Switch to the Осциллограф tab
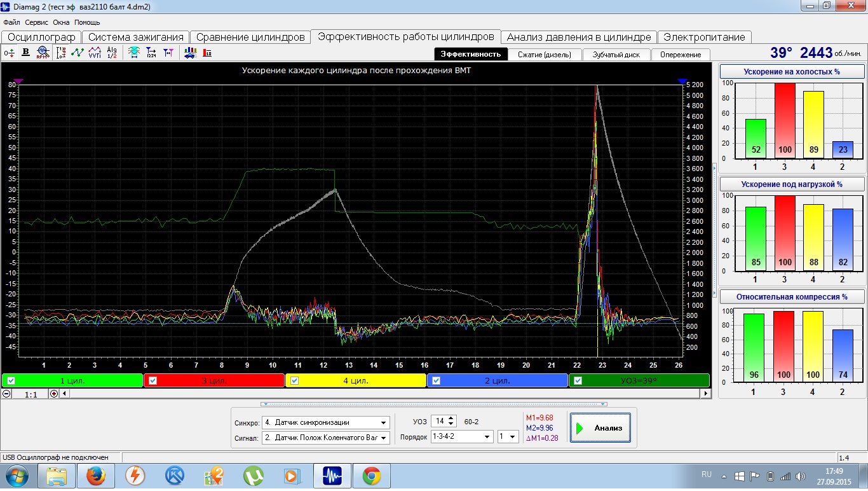 click(42, 37)
